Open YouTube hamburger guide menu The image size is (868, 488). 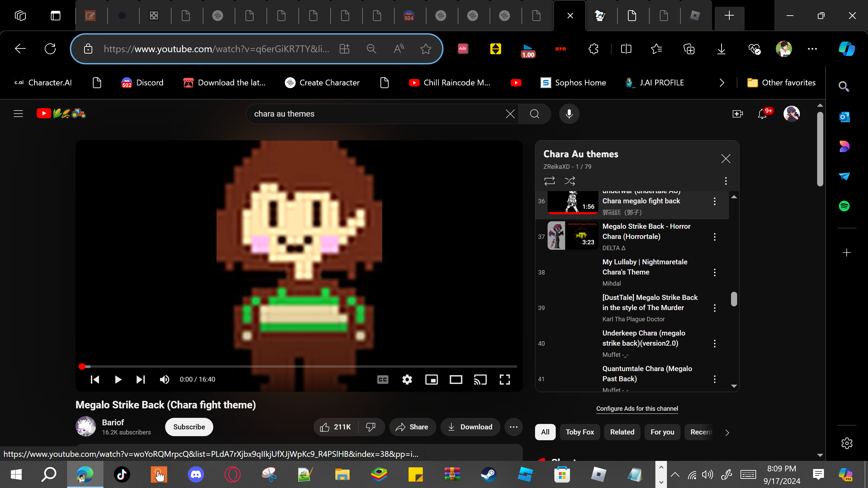pos(18,114)
